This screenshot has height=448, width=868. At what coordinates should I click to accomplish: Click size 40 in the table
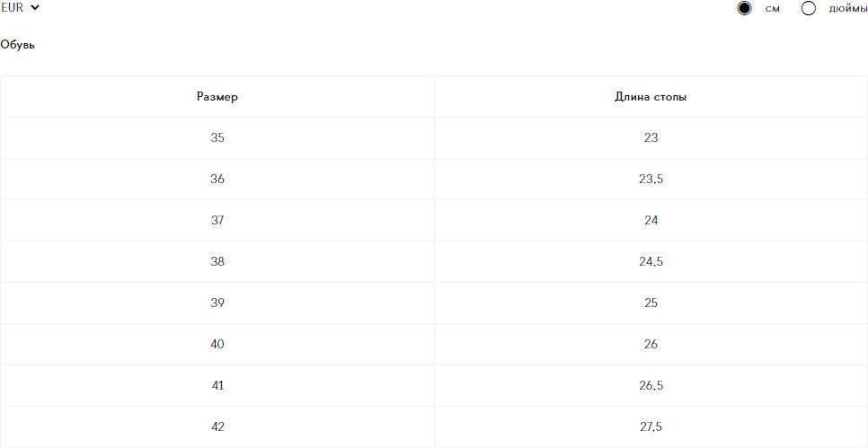(x=217, y=345)
